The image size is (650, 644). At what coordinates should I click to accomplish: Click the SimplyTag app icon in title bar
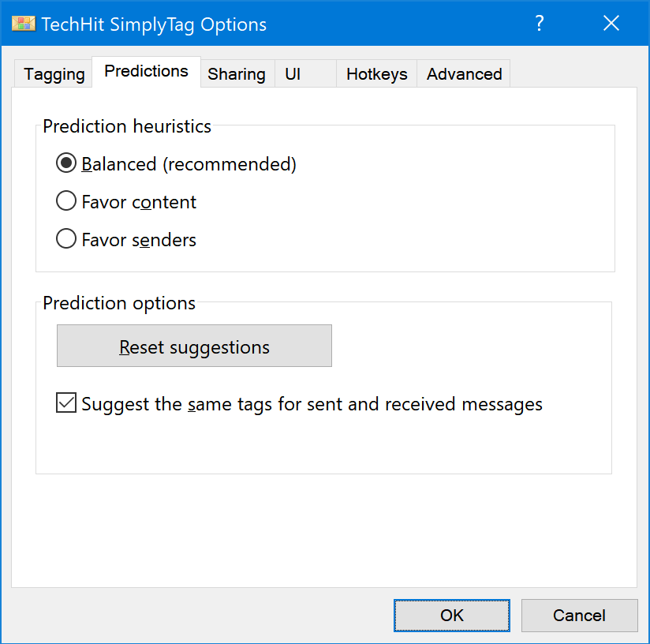(x=24, y=24)
